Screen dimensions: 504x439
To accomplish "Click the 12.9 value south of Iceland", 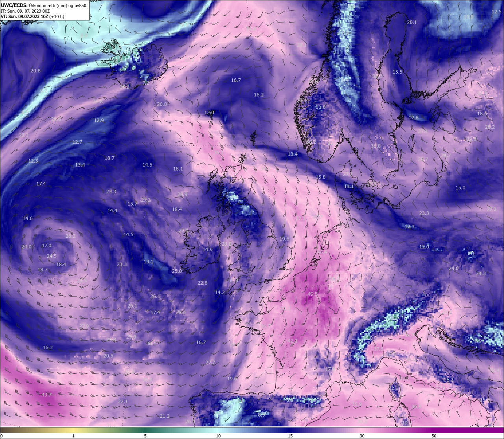I will pos(99,120).
